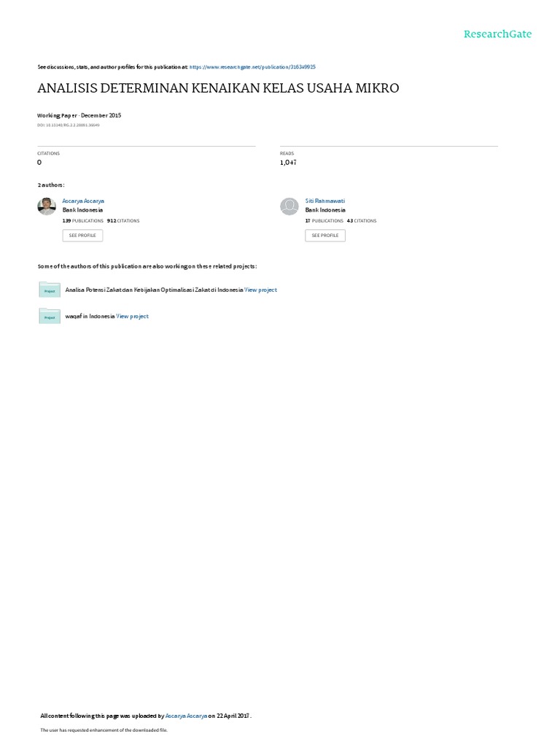This screenshot has width=560, height=747.
Task: Click the waqaf project folder icon
Action: click(50, 316)
